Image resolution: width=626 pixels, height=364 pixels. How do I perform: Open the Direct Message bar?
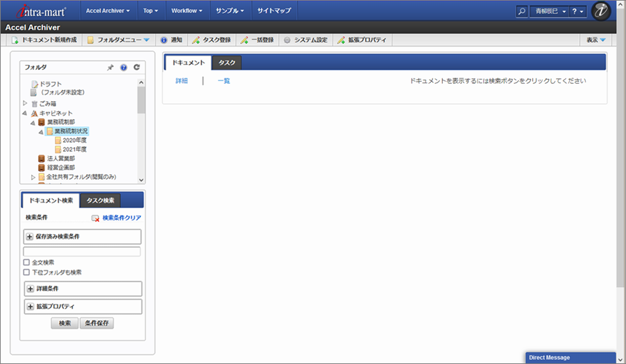point(570,358)
